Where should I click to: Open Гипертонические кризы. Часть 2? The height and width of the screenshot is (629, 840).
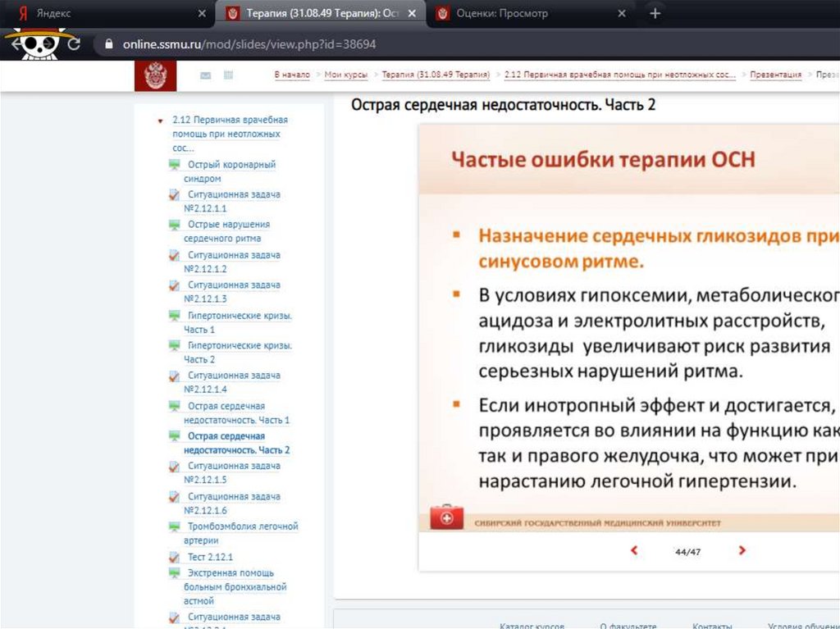coord(238,353)
